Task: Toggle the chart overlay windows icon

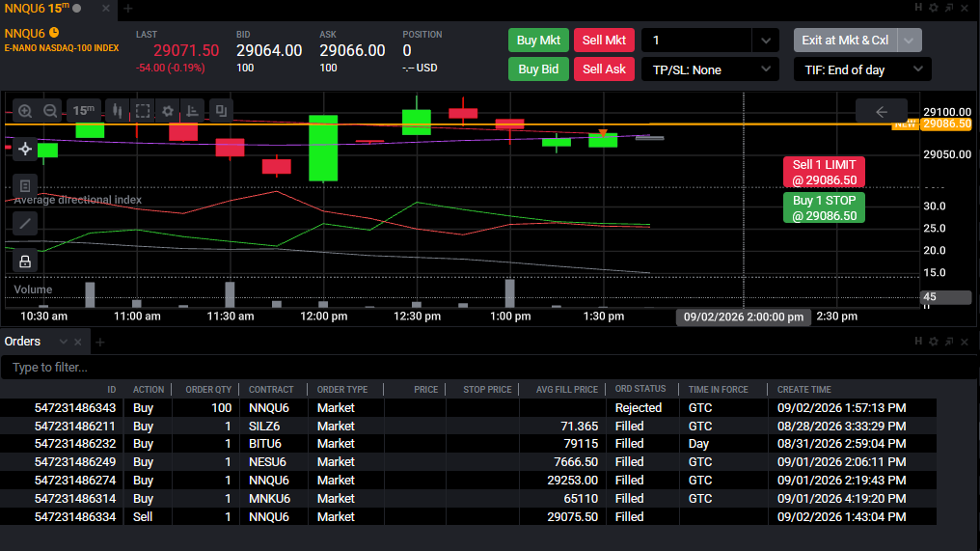Action: click(221, 111)
